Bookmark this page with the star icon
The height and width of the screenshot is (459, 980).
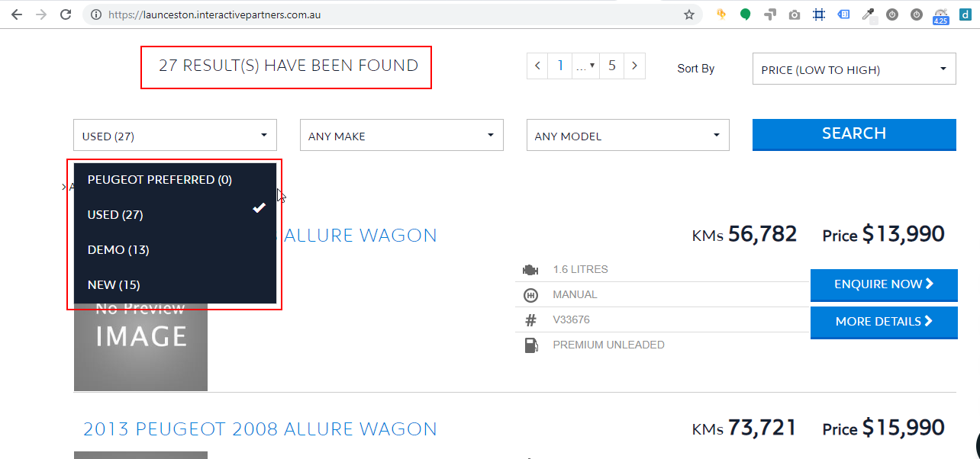[x=688, y=14]
